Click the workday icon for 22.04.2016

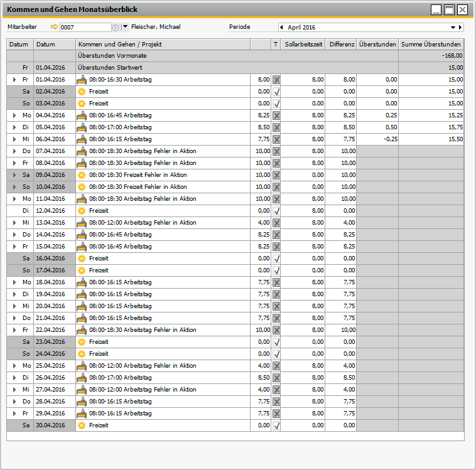pos(82,330)
